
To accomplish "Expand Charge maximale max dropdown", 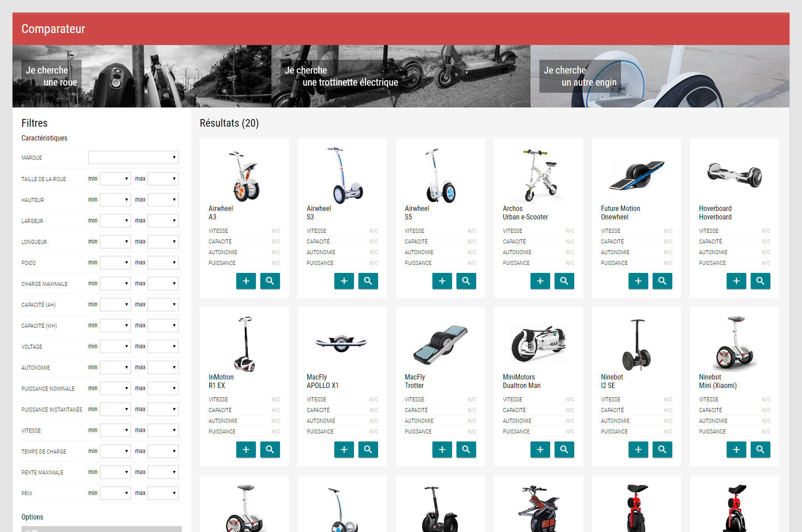I will pos(163,284).
